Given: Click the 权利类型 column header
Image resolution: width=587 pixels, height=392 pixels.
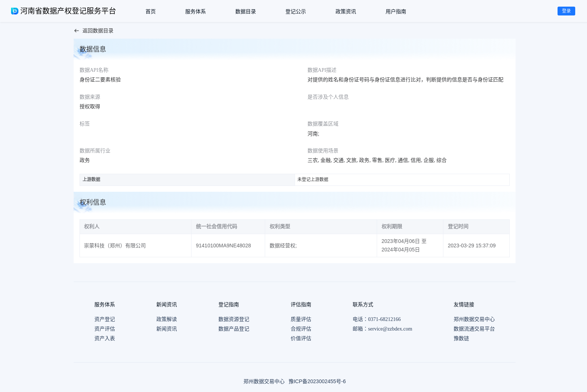Looking at the screenshot, I should 321,227.
